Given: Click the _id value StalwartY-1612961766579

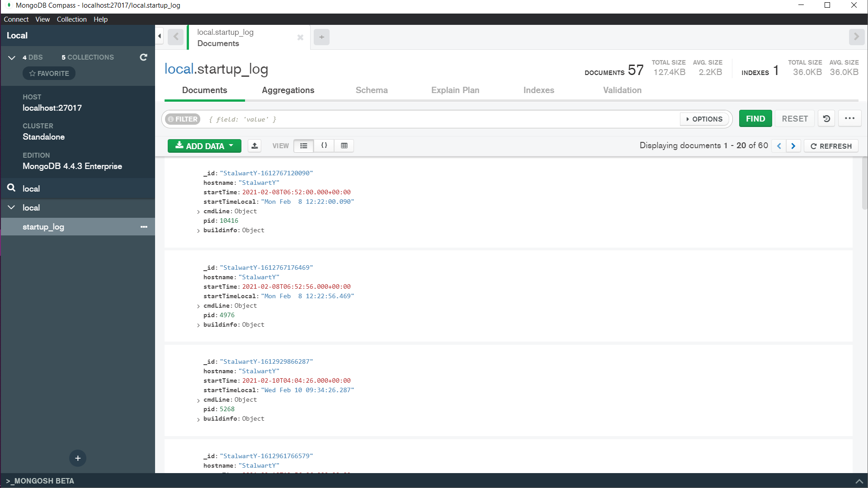Looking at the screenshot, I should [x=266, y=456].
